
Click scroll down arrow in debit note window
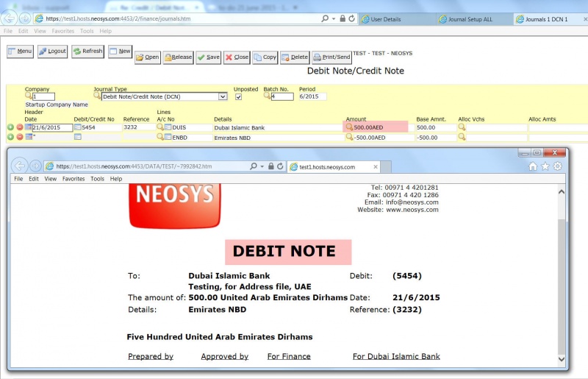point(562,358)
